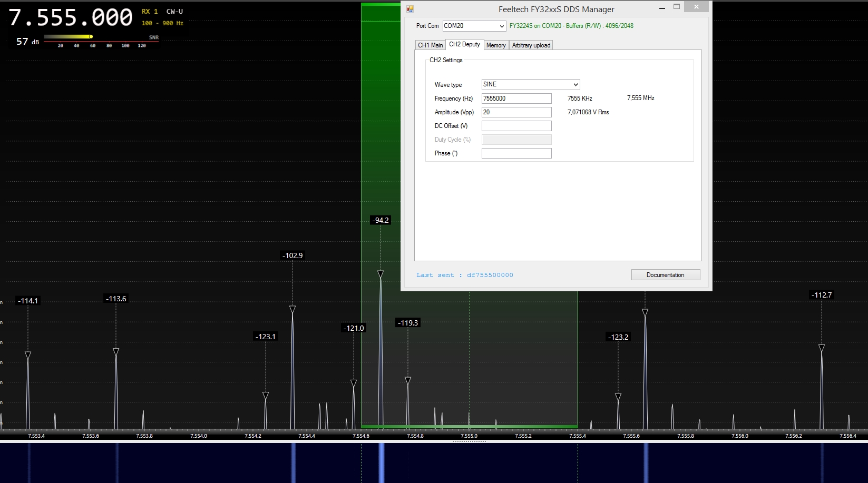The width and height of the screenshot is (868, 483).
Task: Maximize the DDS Manager window
Action: (x=677, y=7)
